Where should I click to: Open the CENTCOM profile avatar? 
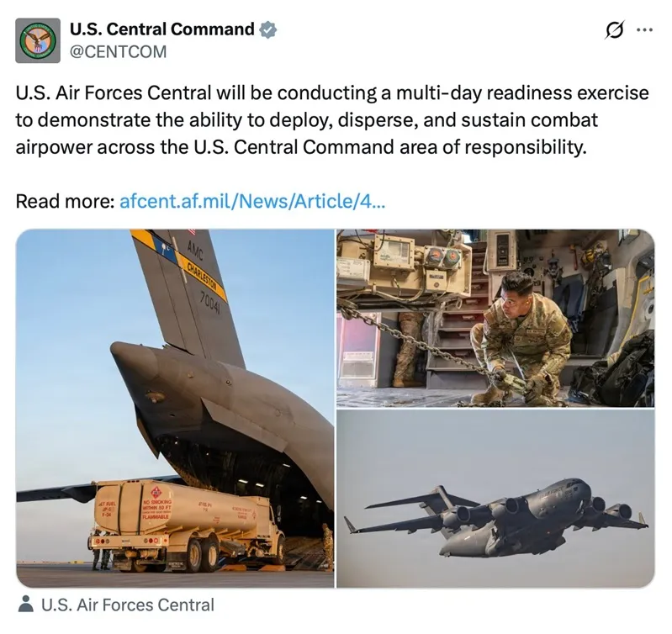(x=38, y=40)
